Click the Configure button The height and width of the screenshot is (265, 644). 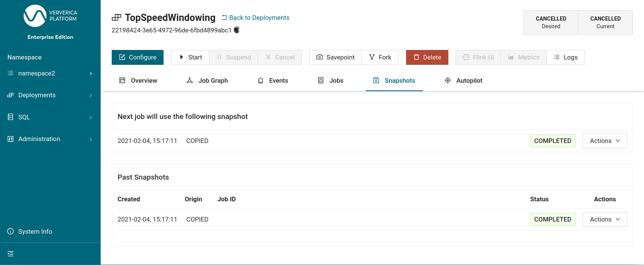point(138,57)
